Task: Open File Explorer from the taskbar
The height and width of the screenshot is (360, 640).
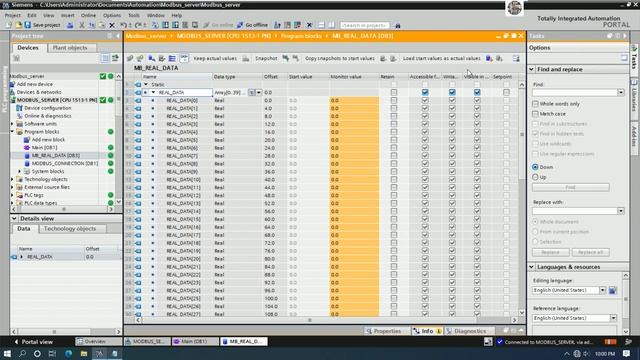Action: tap(84, 353)
